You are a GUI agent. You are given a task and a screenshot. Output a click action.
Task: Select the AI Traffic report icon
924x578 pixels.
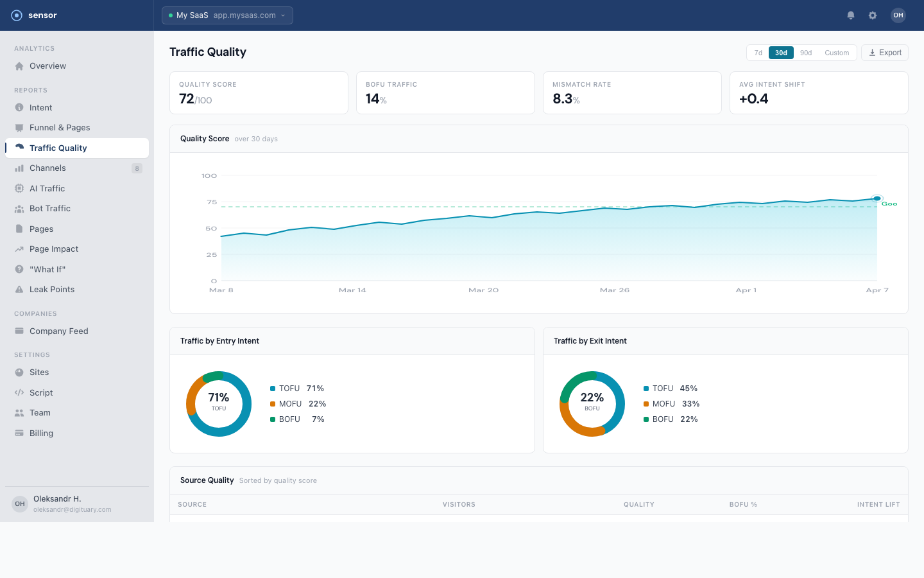click(20, 188)
